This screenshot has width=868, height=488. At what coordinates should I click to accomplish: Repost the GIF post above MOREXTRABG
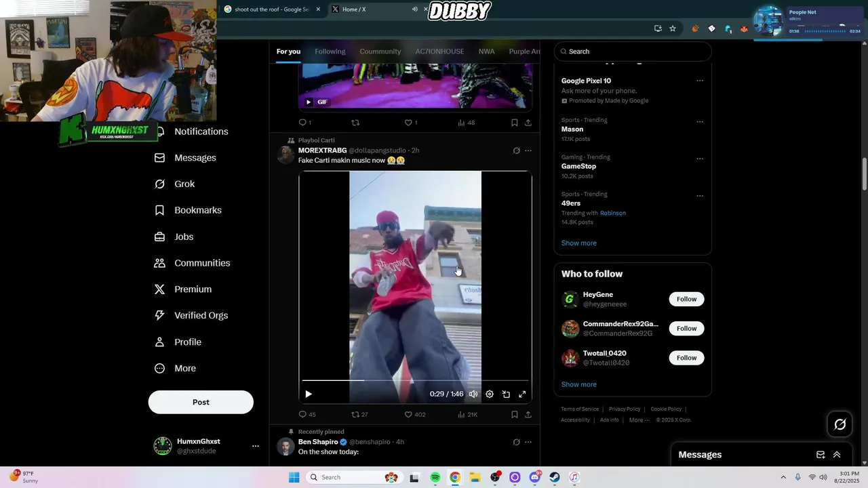(x=355, y=123)
